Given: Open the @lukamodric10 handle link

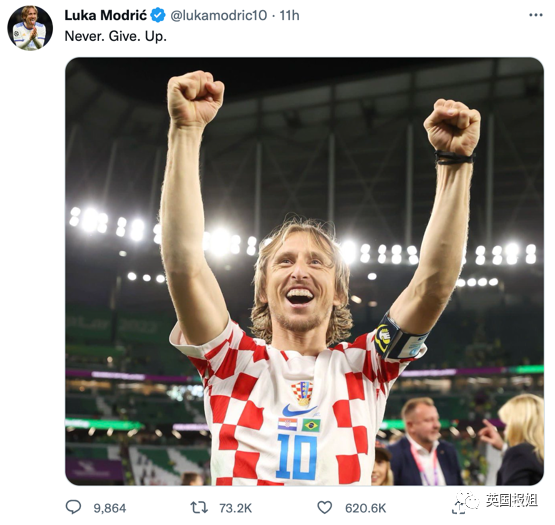Looking at the screenshot, I should point(218,16).
